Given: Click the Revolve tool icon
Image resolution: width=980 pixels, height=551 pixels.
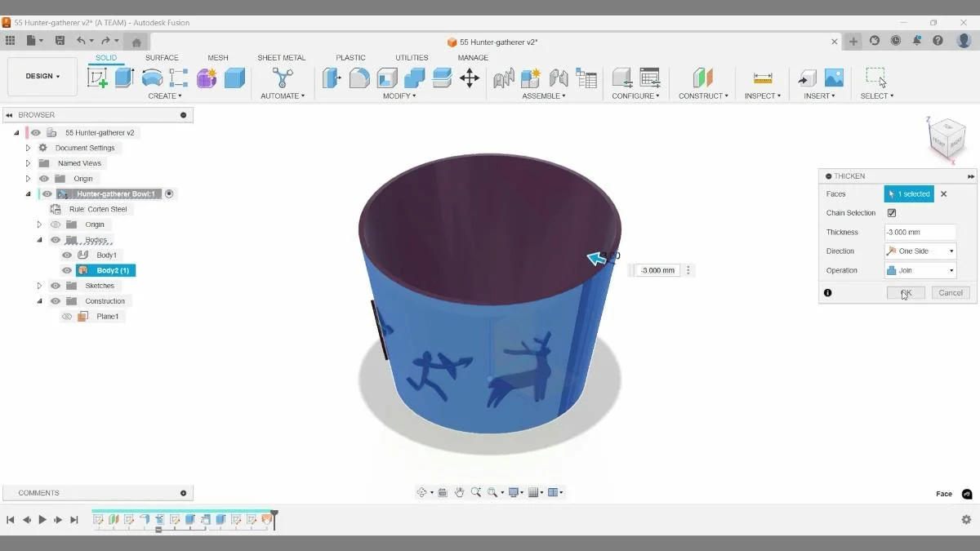Looking at the screenshot, I should 151,78.
